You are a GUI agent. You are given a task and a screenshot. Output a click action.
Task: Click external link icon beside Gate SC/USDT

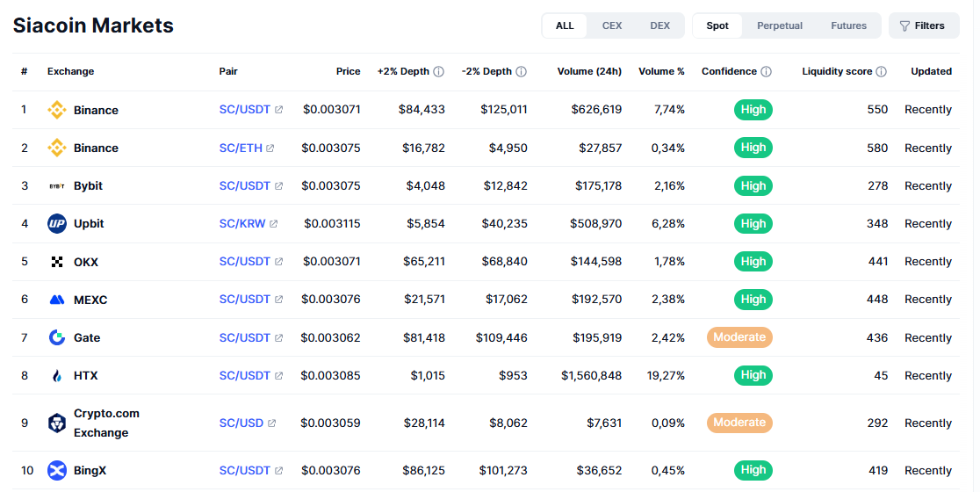pos(278,337)
